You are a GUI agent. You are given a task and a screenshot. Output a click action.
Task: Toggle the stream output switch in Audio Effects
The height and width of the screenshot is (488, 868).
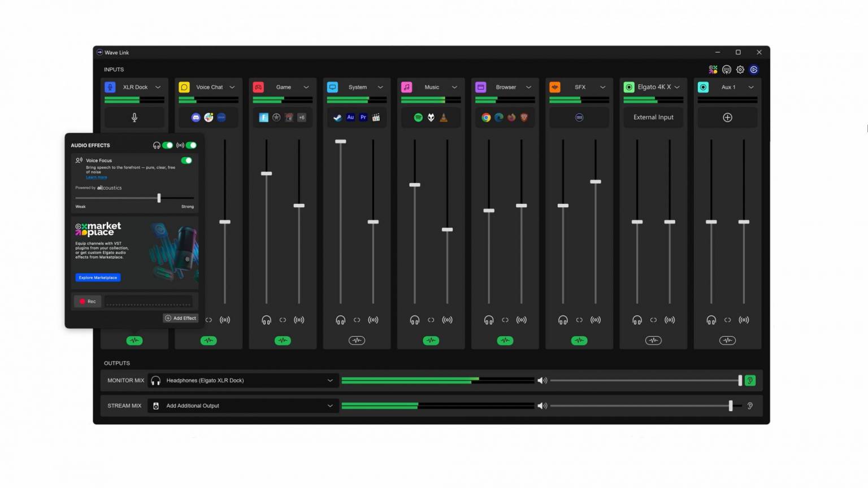192,145
